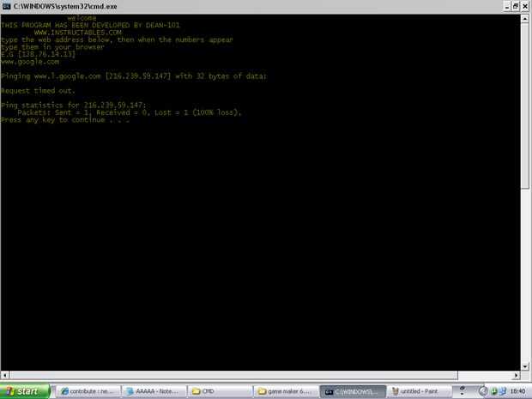
Task: Click the vertical scrollbar up arrow
Action: click(x=525, y=19)
